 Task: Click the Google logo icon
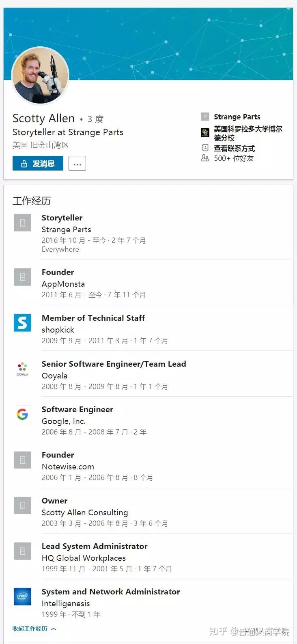click(22, 414)
